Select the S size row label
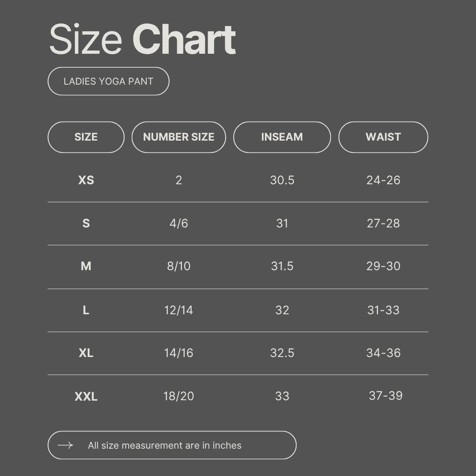The height and width of the screenshot is (476, 476). point(86,223)
